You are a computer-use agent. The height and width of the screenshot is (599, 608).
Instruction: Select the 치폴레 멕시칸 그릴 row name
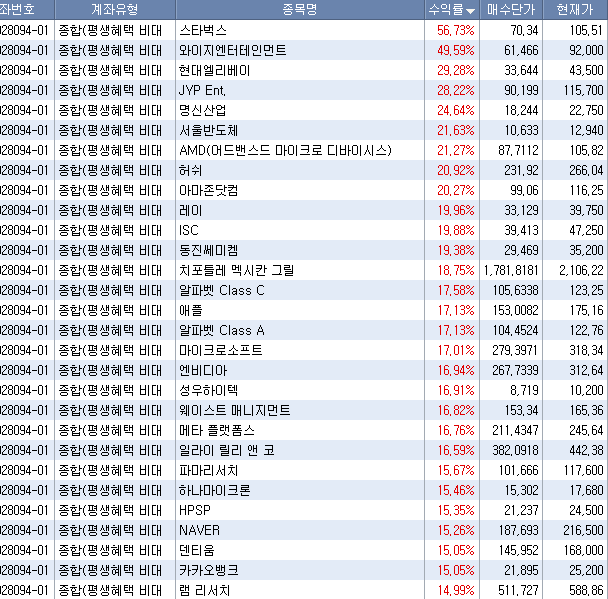pyautogui.click(x=236, y=270)
